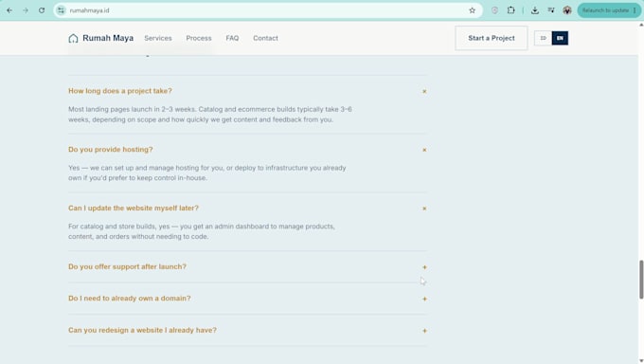Click the Rumah Maya house logo

click(73, 38)
